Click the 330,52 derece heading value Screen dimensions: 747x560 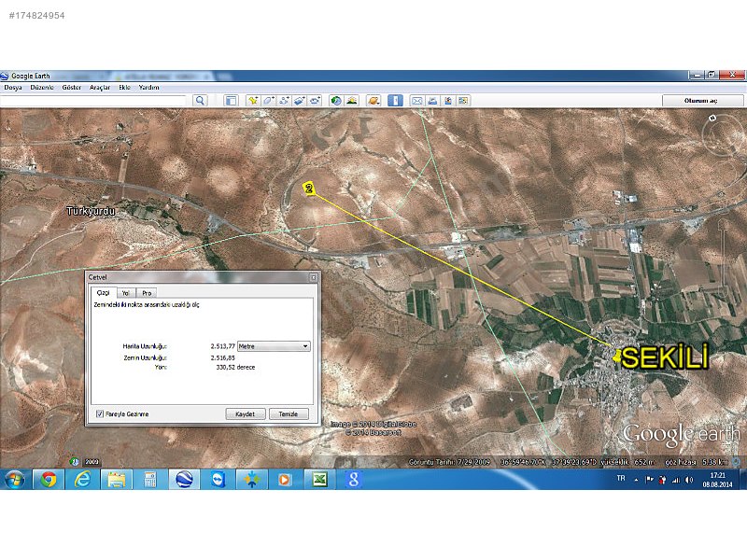point(235,367)
